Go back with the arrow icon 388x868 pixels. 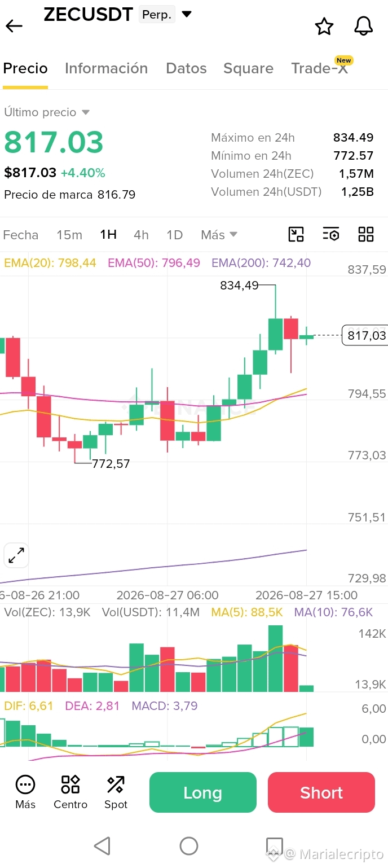coord(14,26)
